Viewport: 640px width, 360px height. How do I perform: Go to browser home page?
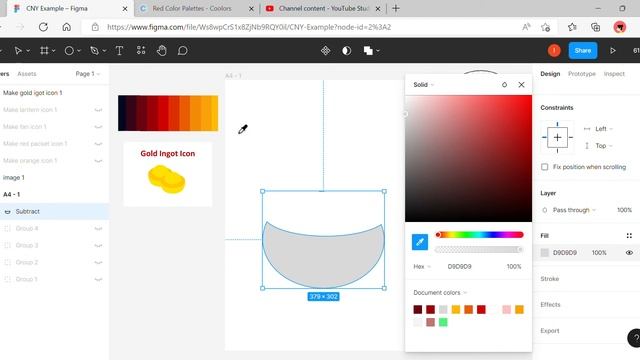(x=67, y=27)
